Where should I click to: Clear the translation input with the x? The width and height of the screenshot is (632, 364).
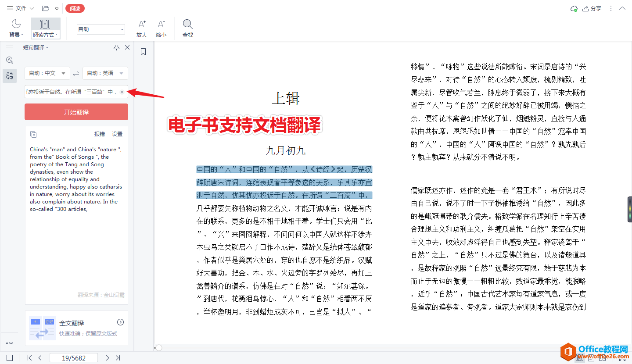[x=122, y=92]
